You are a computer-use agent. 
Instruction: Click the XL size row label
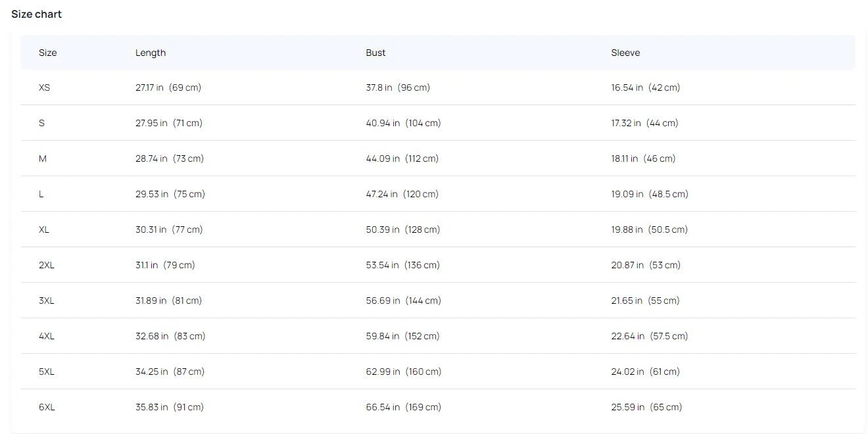pos(44,229)
